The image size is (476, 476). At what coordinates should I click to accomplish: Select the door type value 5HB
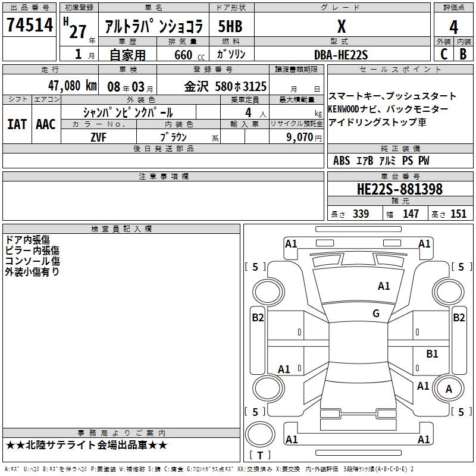click(x=230, y=26)
